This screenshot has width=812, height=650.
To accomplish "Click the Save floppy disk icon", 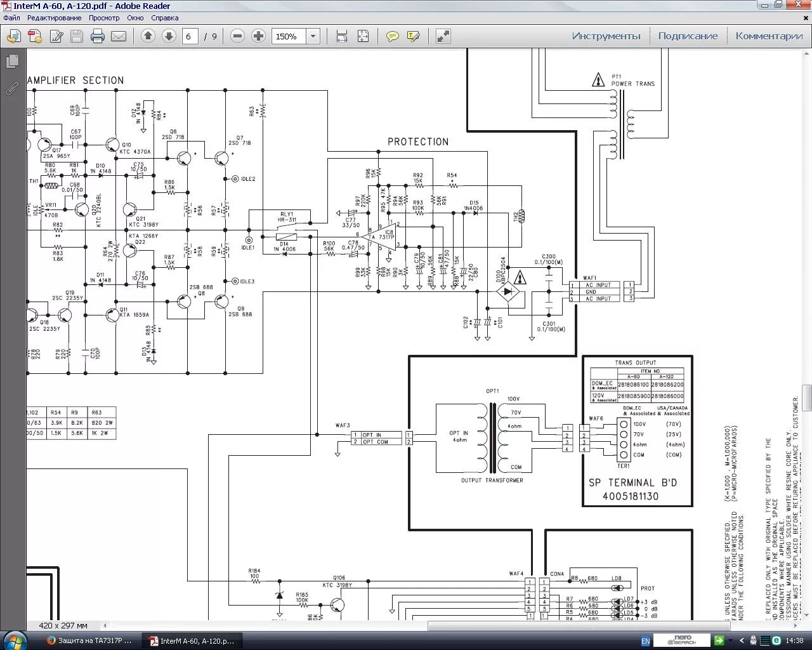I will click(77, 36).
